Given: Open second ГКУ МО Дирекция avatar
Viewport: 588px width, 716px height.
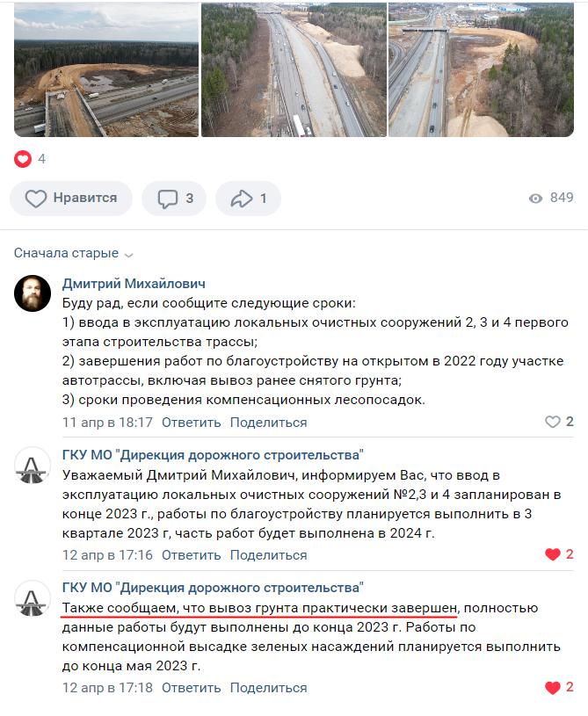Looking at the screenshot, I should click(33, 598).
